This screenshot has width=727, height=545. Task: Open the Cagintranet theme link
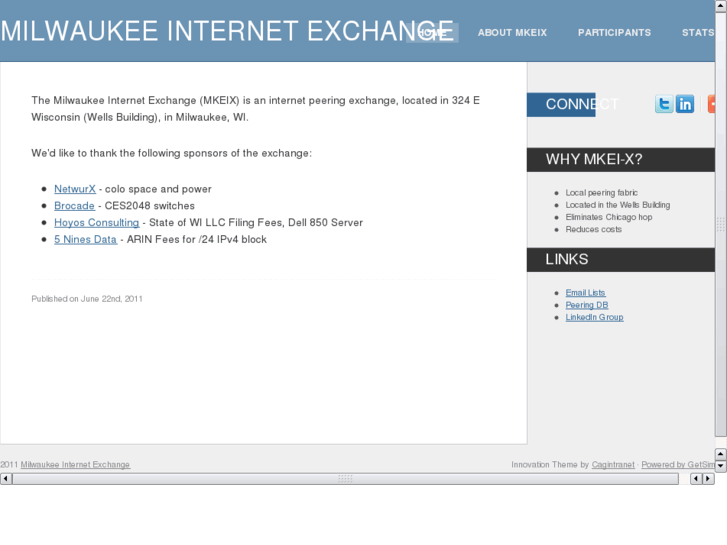(613, 465)
